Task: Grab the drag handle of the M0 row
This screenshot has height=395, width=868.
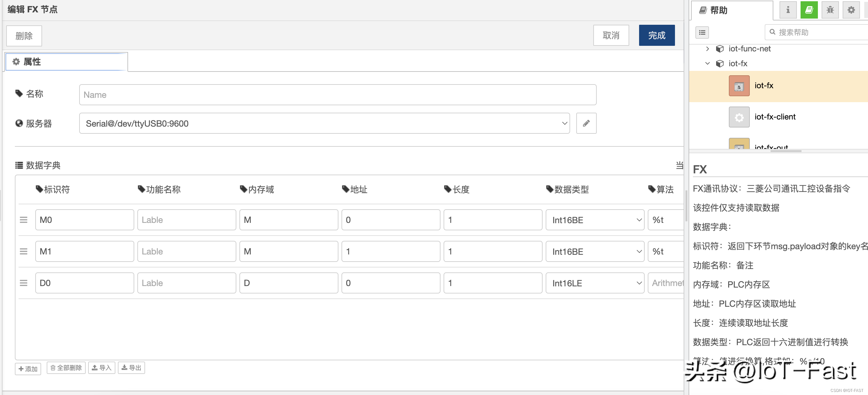Action: click(23, 220)
